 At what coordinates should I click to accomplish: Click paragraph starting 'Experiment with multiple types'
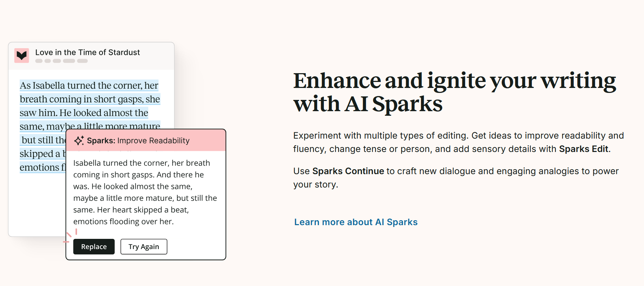[x=458, y=142]
